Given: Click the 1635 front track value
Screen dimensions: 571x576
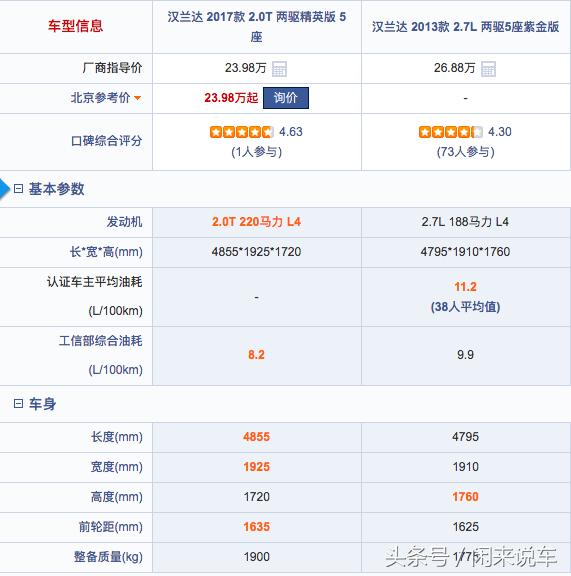Looking at the screenshot, I should [x=256, y=527].
